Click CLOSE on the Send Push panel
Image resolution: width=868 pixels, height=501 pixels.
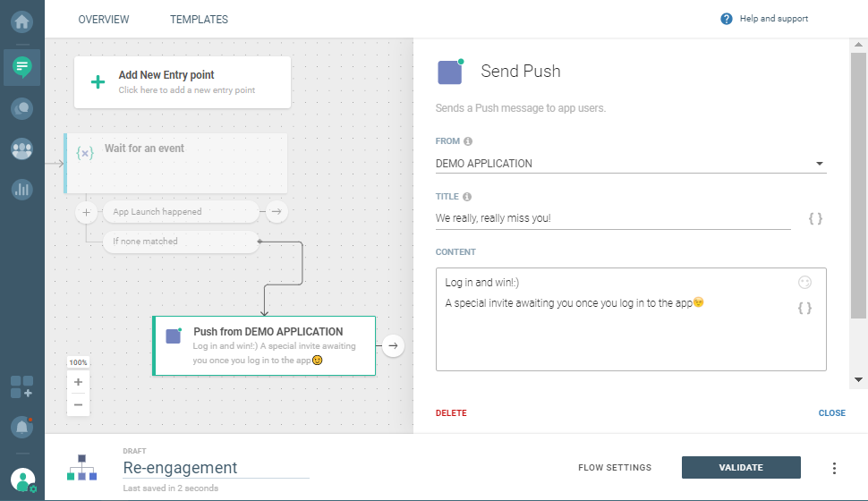[831, 413]
